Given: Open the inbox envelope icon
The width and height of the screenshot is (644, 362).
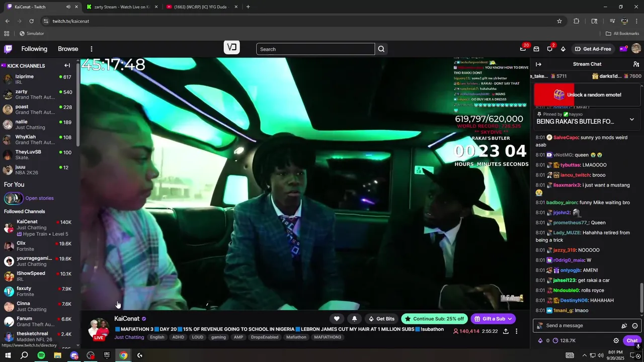Looking at the screenshot, I should 536,49.
